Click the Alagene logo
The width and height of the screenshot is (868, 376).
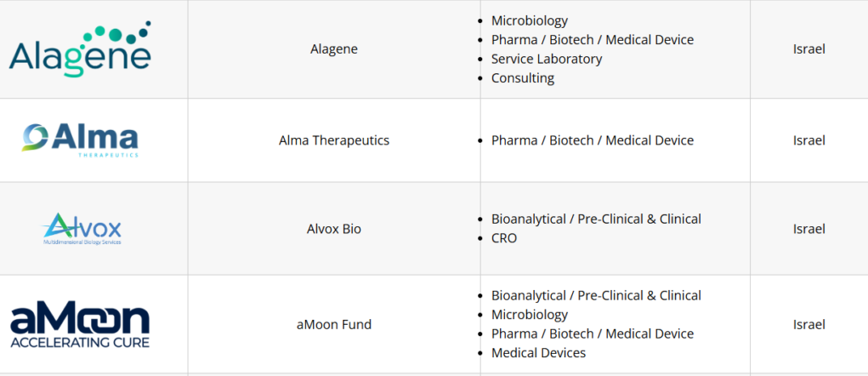[80, 48]
